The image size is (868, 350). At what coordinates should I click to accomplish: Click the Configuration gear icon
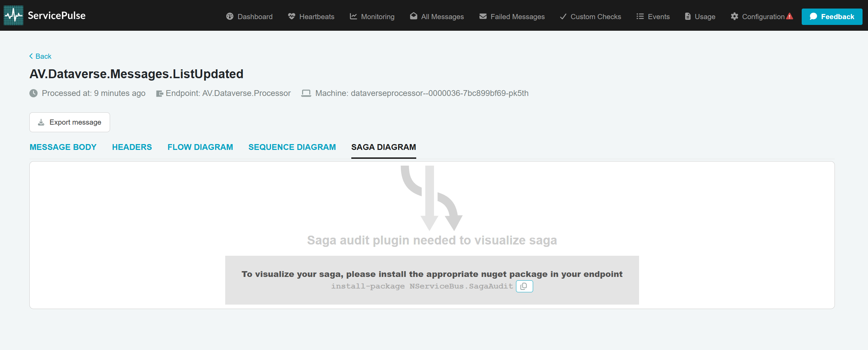734,16
